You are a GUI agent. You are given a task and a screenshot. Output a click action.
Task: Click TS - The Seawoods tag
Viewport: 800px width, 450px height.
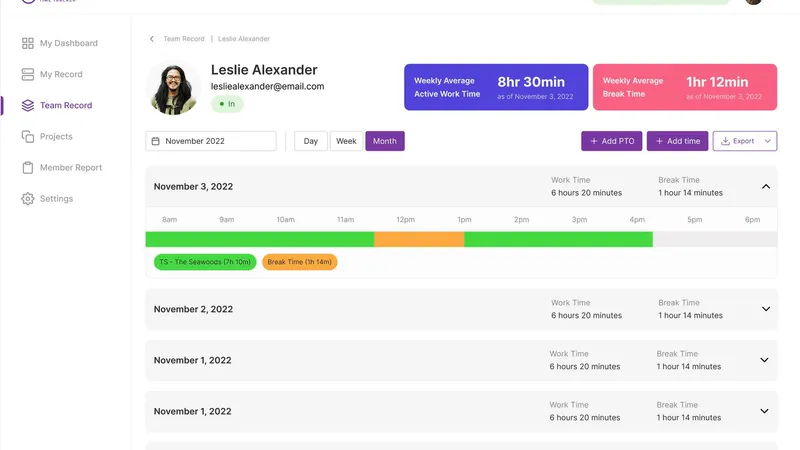pos(205,262)
